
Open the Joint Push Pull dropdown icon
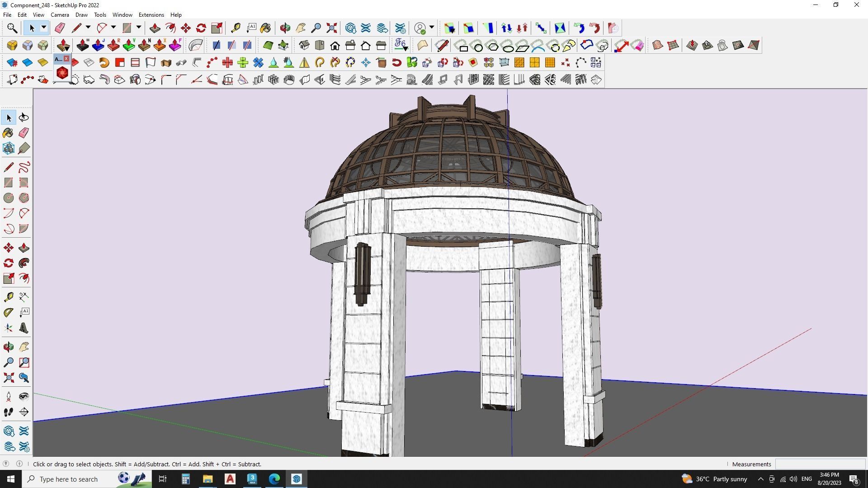point(63,45)
